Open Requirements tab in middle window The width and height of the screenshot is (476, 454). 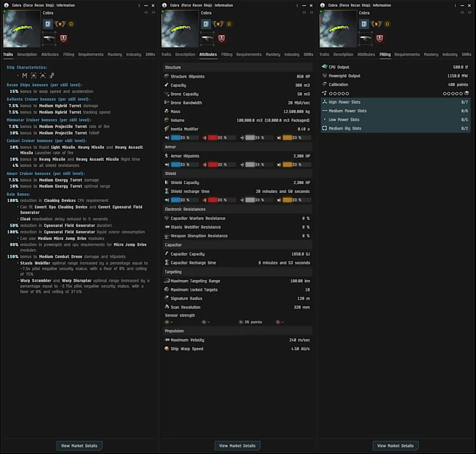249,54
